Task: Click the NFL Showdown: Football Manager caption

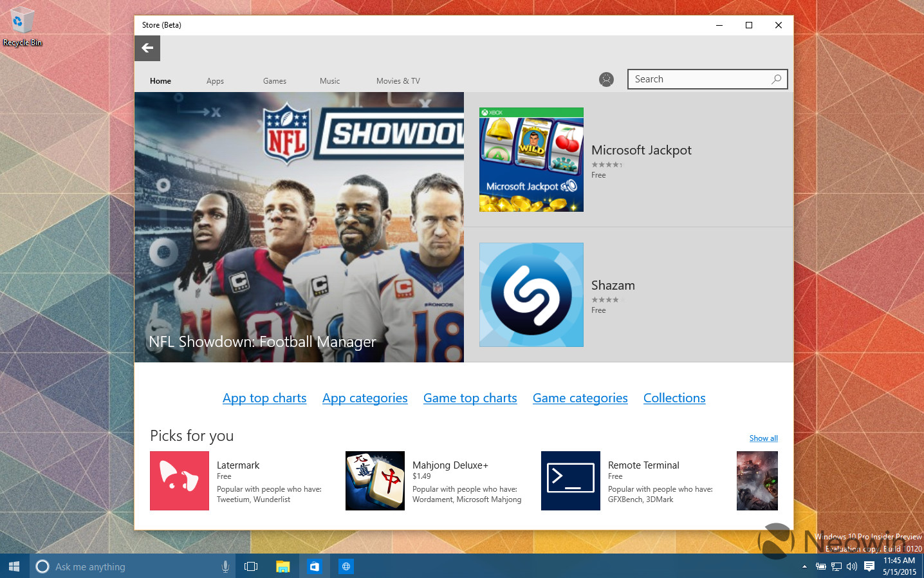Action: (x=263, y=342)
